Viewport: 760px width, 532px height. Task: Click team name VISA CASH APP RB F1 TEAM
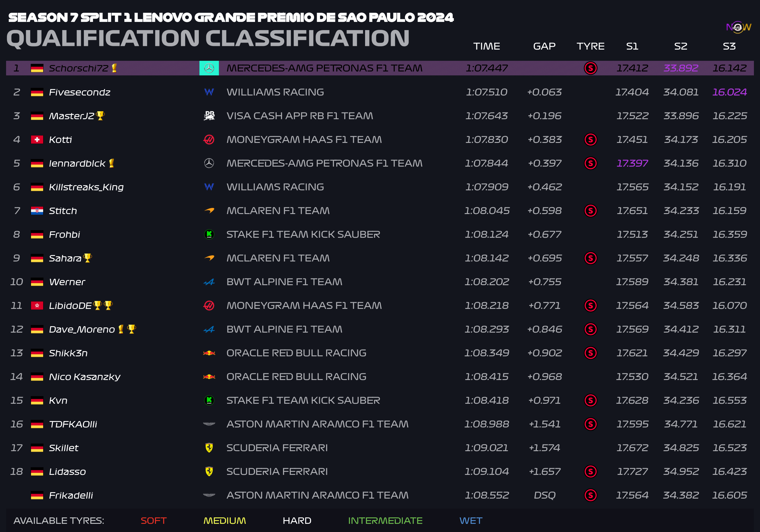299,116
